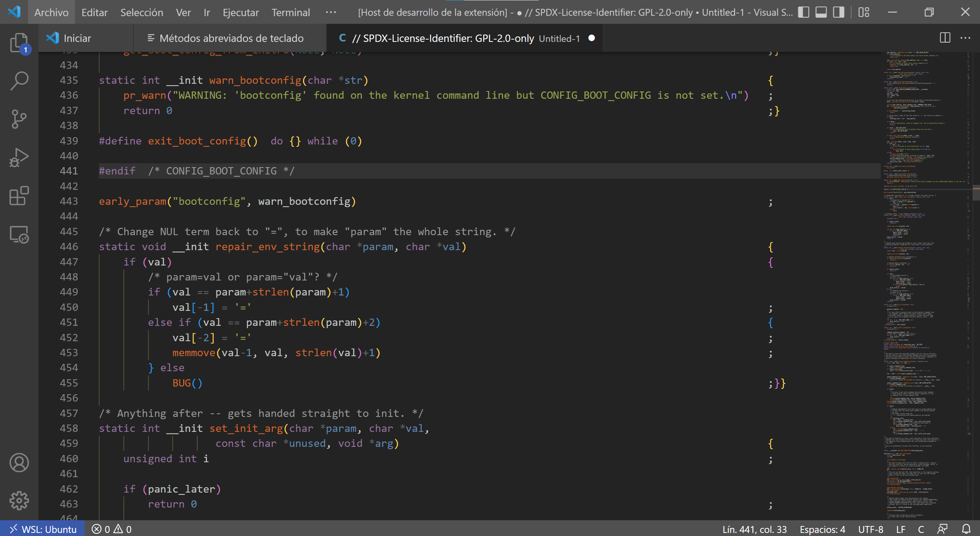Image resolution: width=980 pixels, height=536 pixels.
Task: Click the exit_boot_config macro name
Action: [197, 141]
